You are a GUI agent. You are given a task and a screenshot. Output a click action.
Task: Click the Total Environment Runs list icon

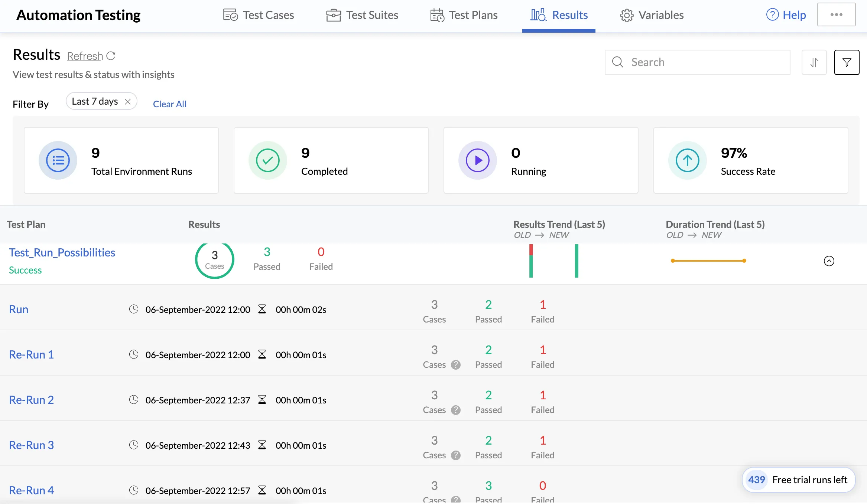pyautogui.click(x=58, y=160)
